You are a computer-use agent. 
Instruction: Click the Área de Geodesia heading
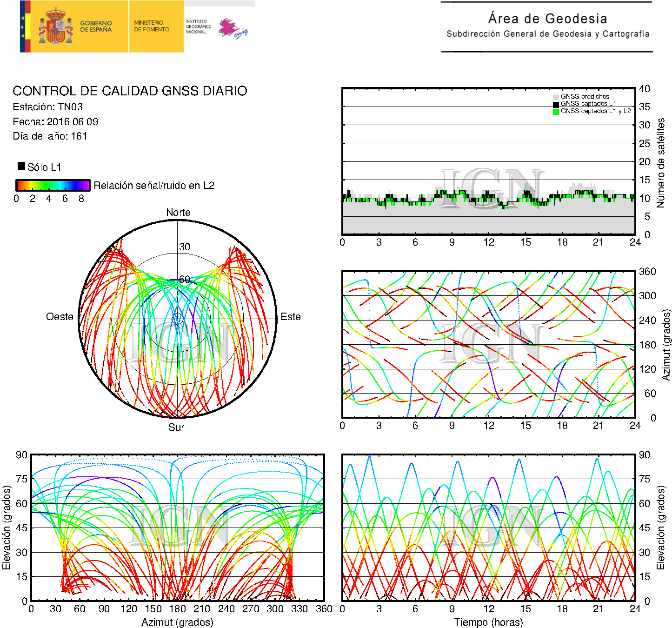pyautogui.click(x=547, y=19)
